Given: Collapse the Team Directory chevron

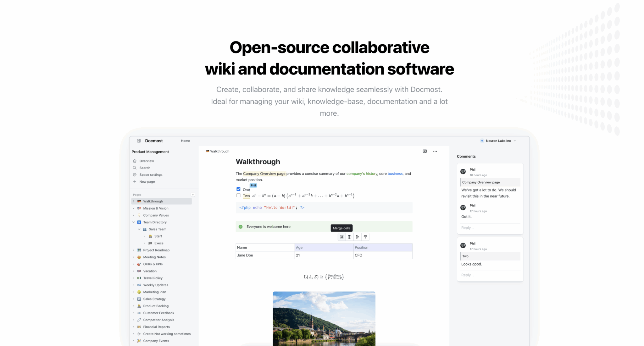Looking at the screenshot, I should tap(134, 222).
